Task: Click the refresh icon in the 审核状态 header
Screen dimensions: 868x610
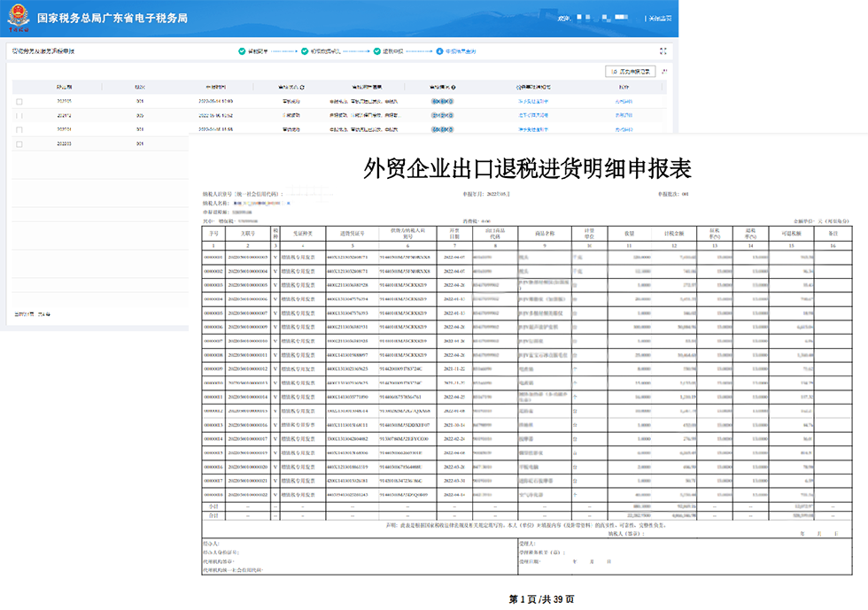Action: coord(302,88)
